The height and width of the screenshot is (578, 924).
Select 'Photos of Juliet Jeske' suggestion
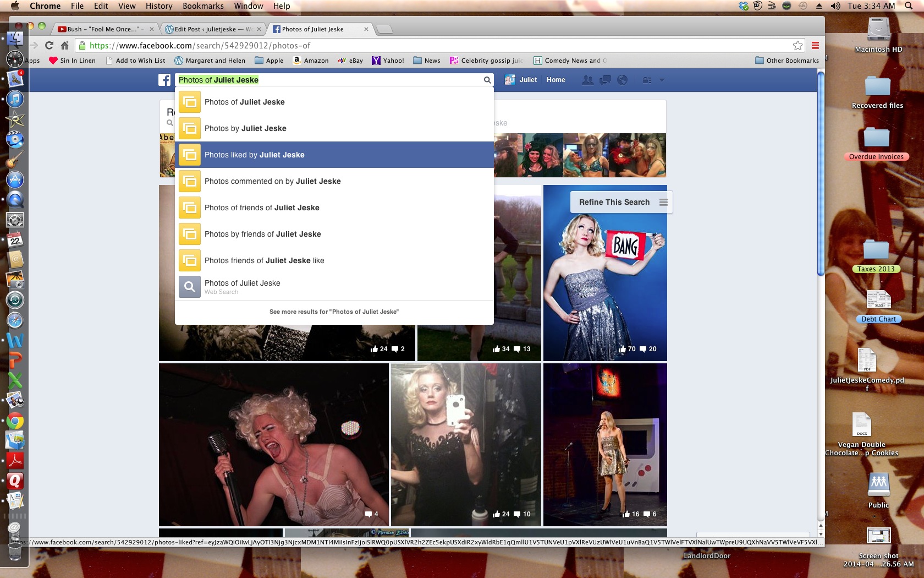[334, 102]
